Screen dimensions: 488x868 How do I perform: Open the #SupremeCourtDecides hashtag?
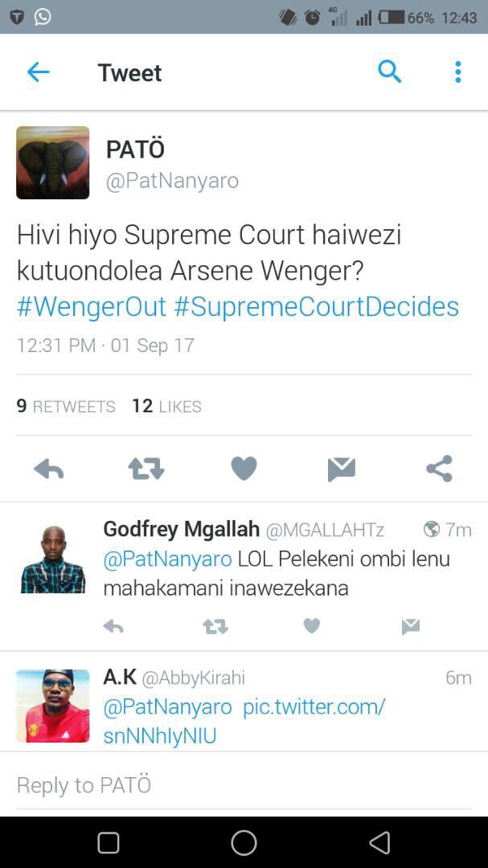click(316, 306)
